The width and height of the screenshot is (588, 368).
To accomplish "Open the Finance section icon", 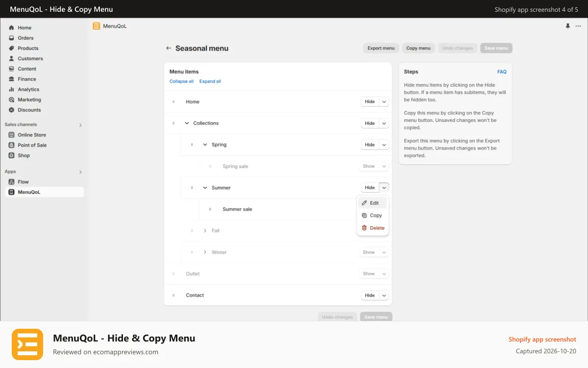I will 11,79.
